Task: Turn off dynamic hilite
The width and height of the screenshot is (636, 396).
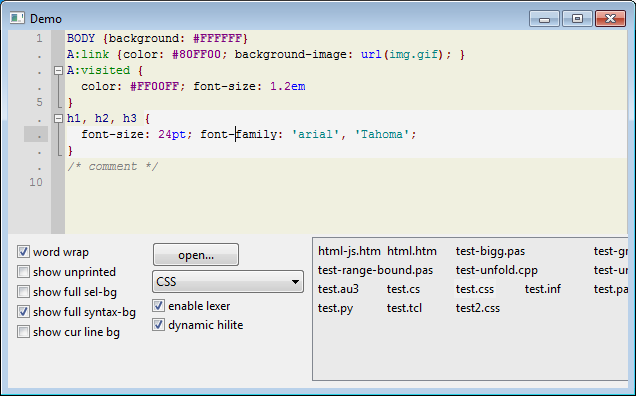Action: tap(158, 325)
